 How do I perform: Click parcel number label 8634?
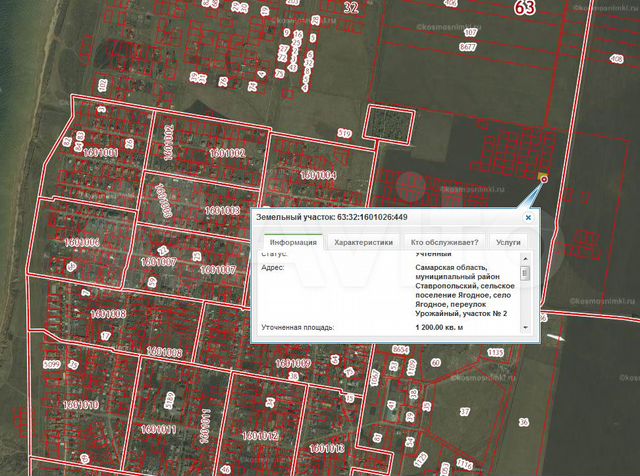[400, 350]
